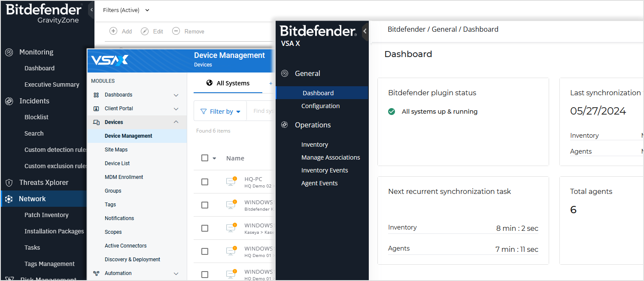Viewport: 644px width, 281px height.
Task: Click the Add plus icon
Action: [113, 31]
